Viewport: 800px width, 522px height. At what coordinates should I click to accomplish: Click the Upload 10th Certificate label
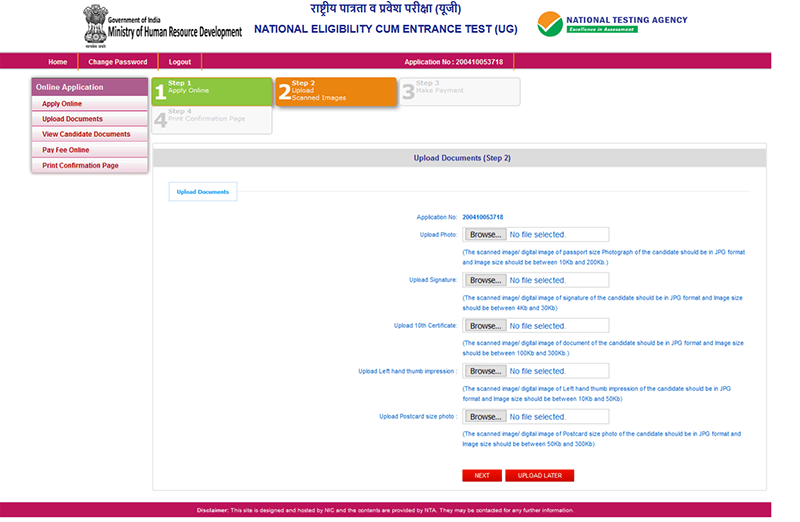click(425, 326)
